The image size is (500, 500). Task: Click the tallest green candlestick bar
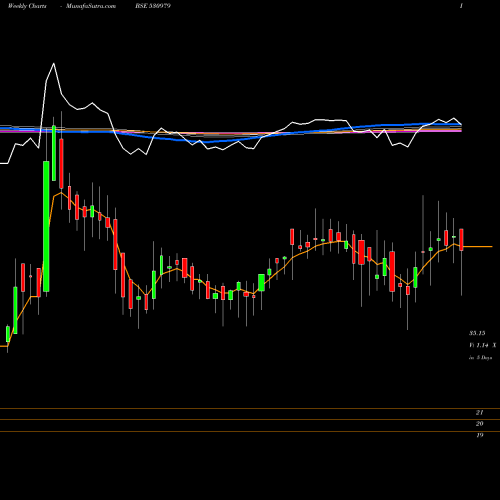46,226
